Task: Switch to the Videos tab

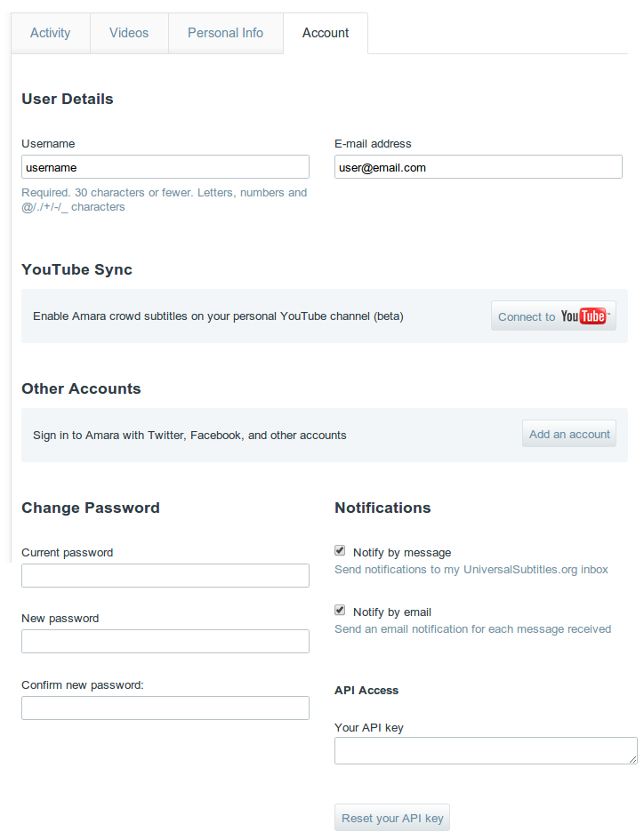Action: (x=129, y=33)
